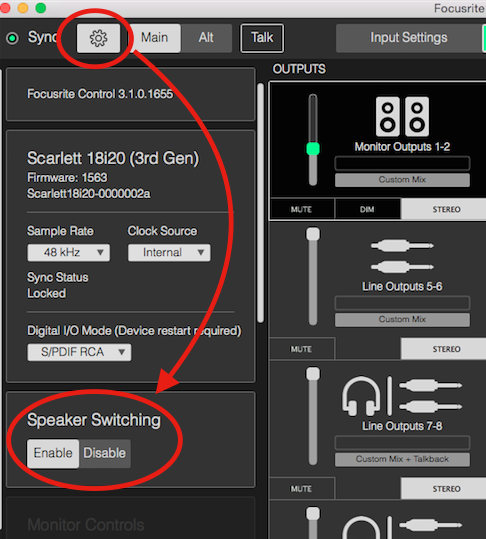This screenshot has width=486, height=539.
Task: Click Custom Mix under Monitor Outputs 1-2
Action: 402,180
